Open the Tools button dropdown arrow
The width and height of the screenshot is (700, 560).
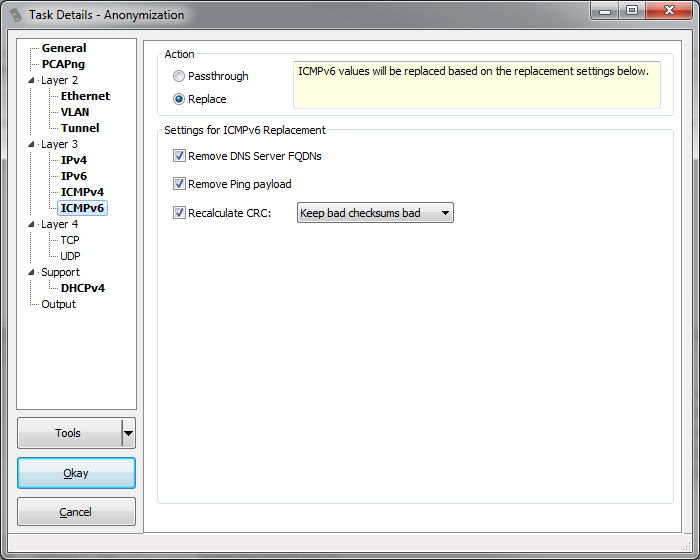[x=128, y=433]
